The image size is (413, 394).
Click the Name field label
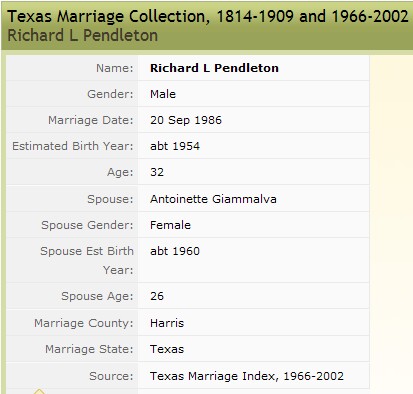115,68
